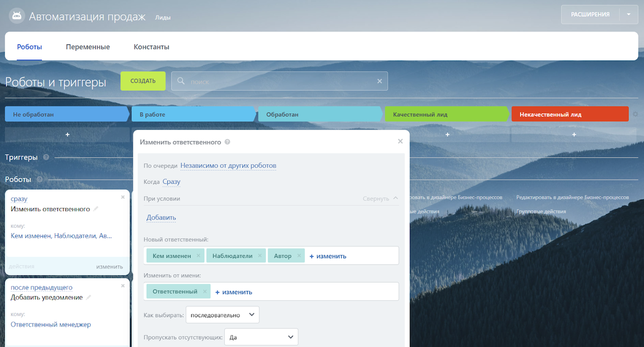Select the Не обработан stage

pos(67,114)
